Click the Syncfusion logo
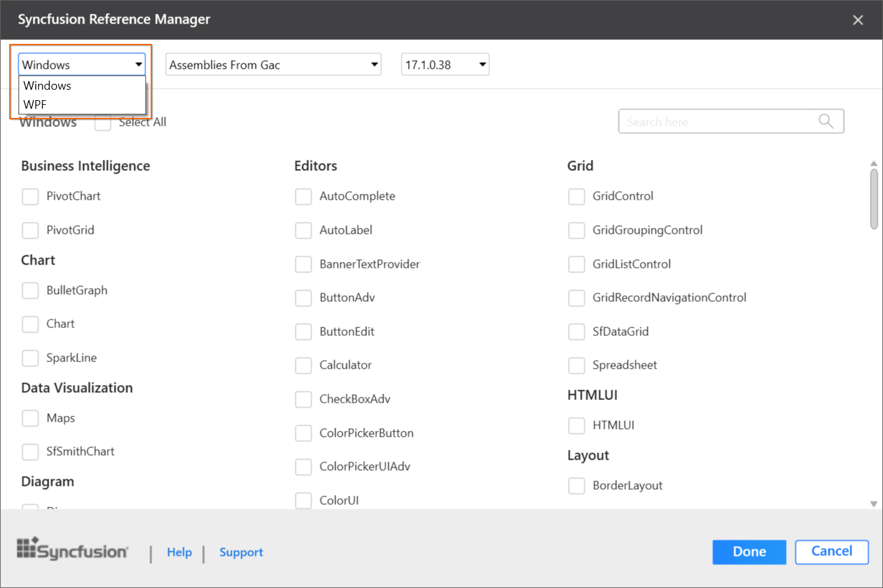This screenshot has height=588, width=883. 73,549
